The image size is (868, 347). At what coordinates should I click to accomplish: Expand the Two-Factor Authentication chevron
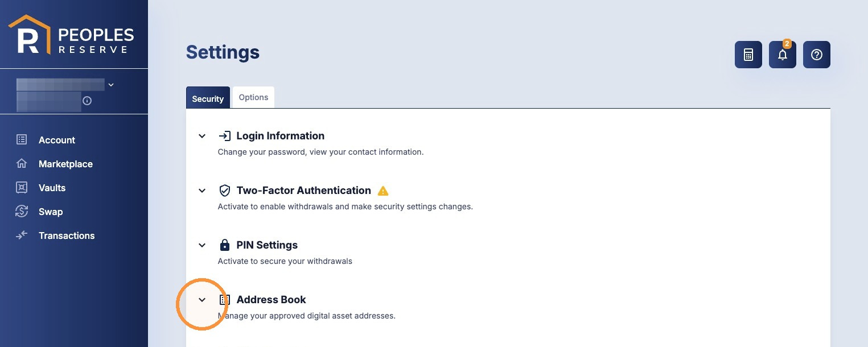[202, 191]
